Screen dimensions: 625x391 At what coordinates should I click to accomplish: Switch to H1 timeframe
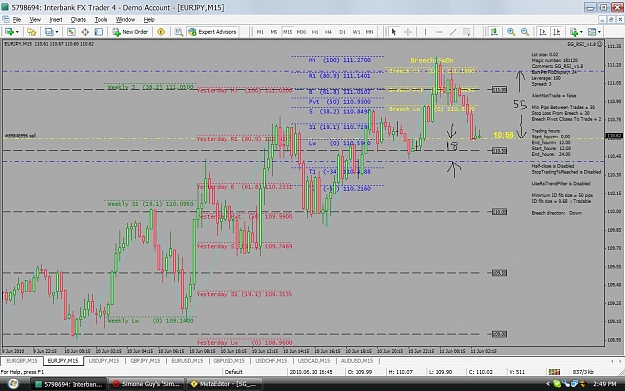tap(315, 32)
